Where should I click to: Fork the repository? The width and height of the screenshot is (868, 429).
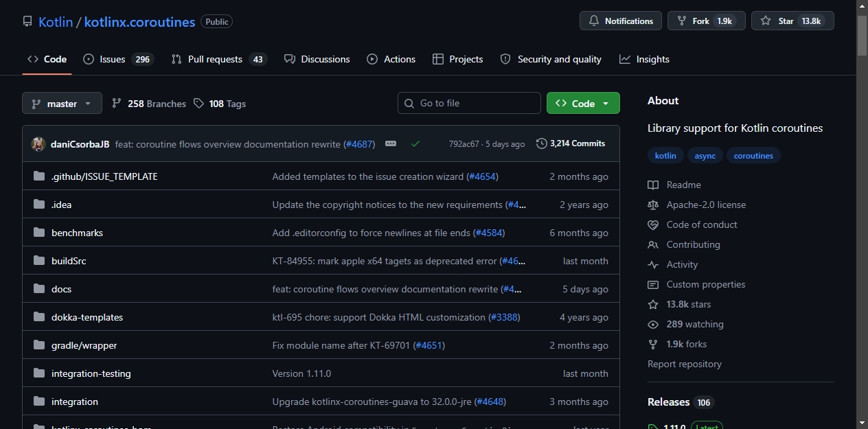[x=708, y=21]
